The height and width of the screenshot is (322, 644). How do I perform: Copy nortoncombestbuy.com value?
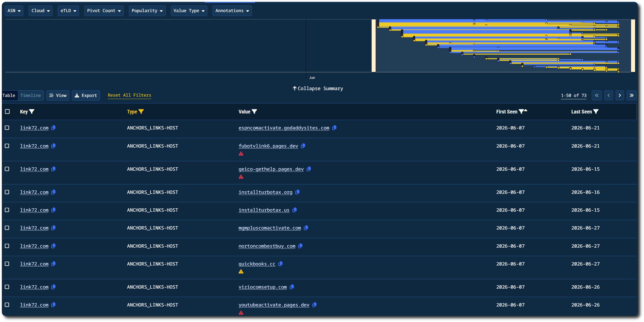(x=300, y=246)
